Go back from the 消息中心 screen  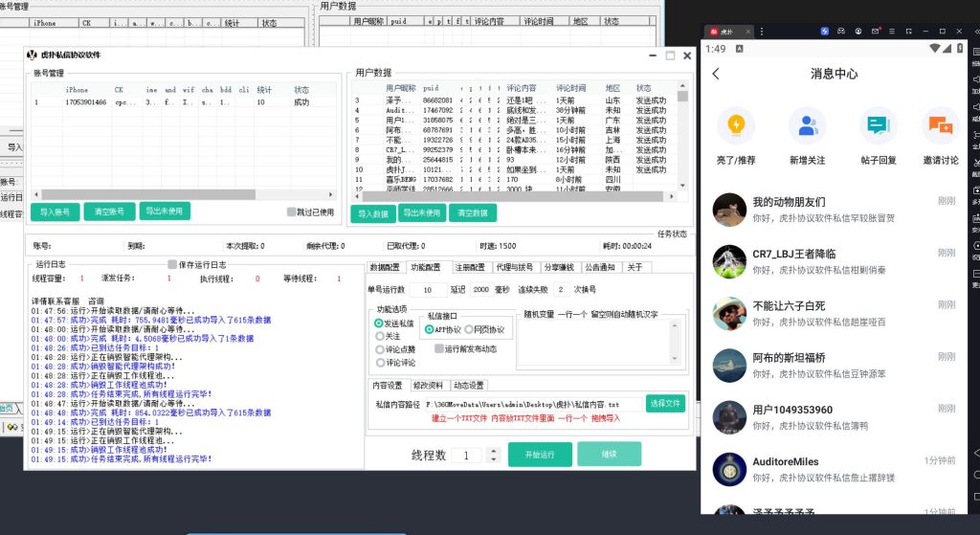[716, 74]
